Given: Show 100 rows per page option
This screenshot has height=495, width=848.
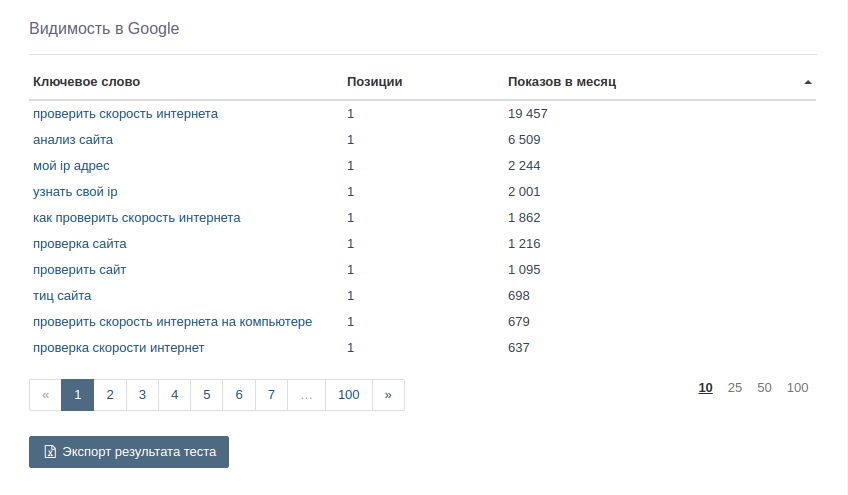Looking at the screenshot, I should 797,388.
